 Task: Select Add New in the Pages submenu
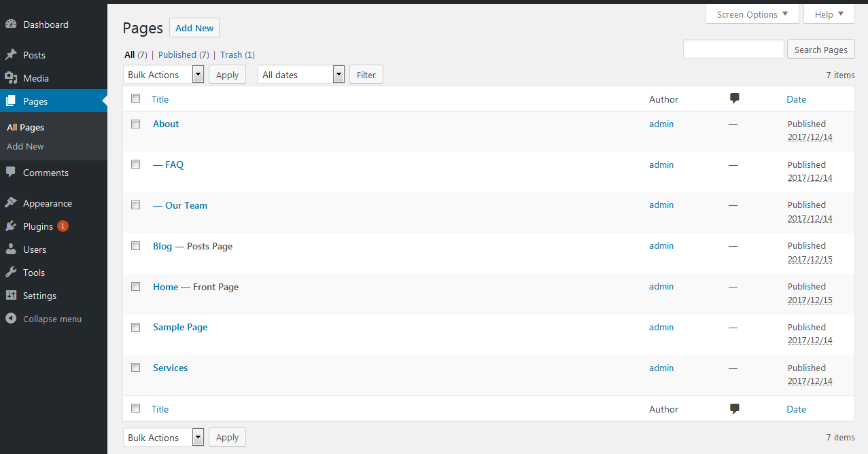pos(25,146)
